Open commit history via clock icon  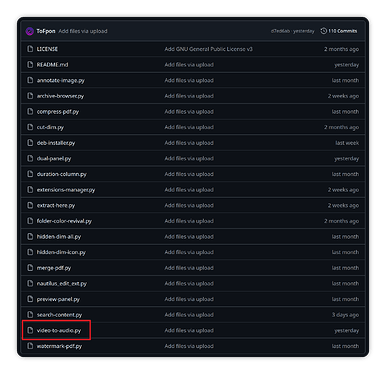coord(323,31)
